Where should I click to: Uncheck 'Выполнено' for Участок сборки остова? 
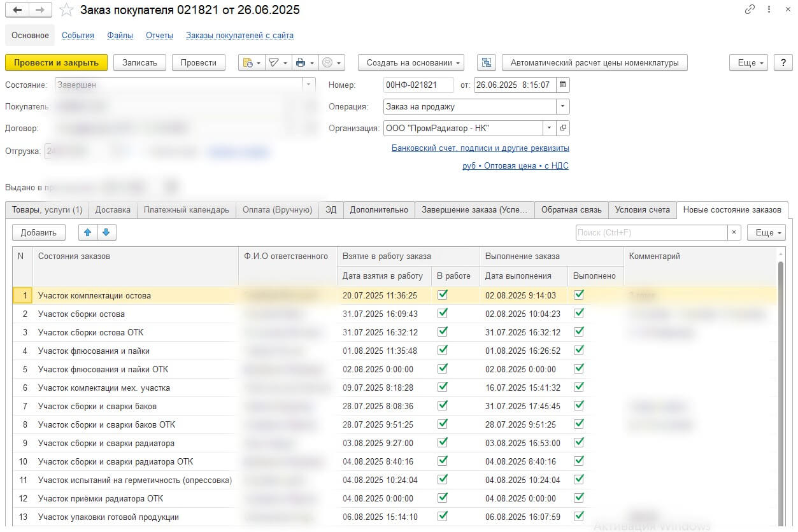click(579, 313)
